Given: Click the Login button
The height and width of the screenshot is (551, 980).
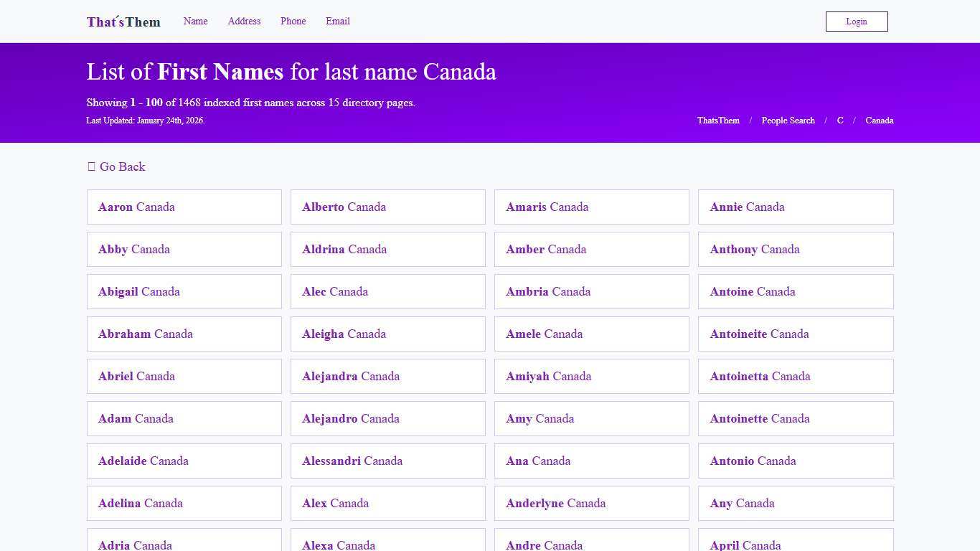Looking at the screenshot, I should (856, 21).
